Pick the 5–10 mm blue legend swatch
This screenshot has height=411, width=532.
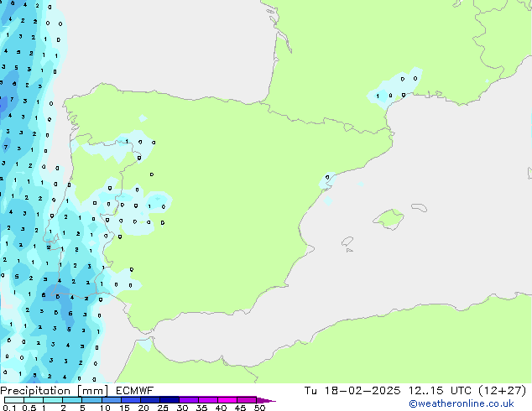[91, 400]
